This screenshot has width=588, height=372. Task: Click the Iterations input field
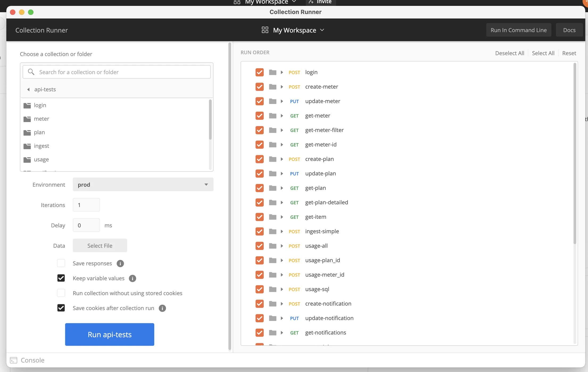click(x=86, y=205)
